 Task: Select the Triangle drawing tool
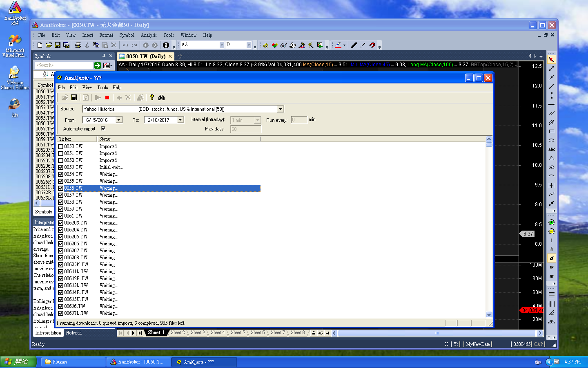pyautogui.click(x=552, y=159)
